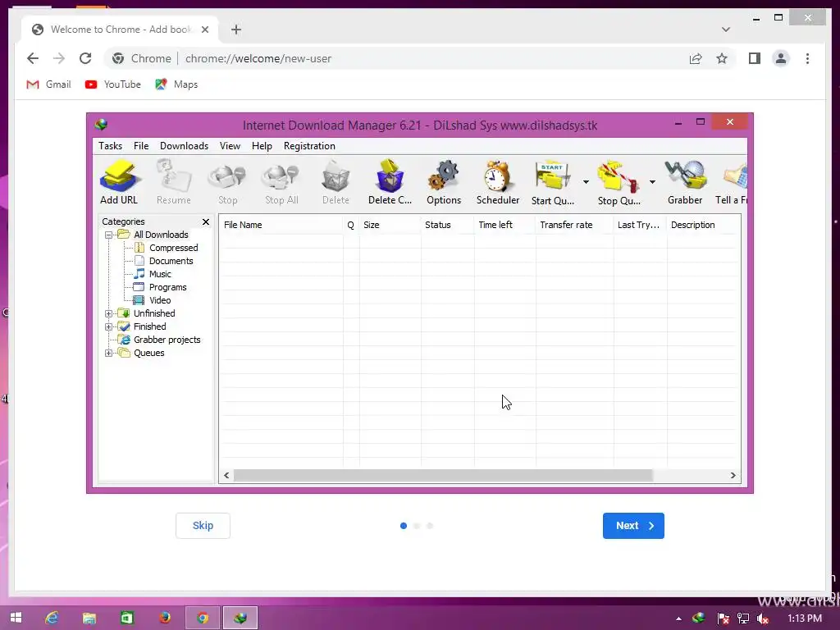
Task: Open the View menu
Action: point(230,146)
